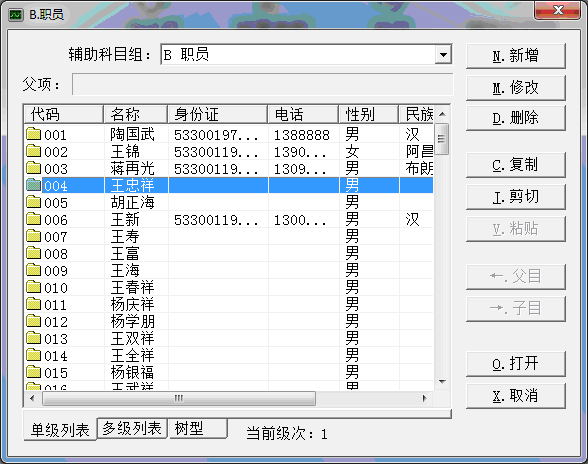
Task: Switch to the 多级列表 tab
Action: (132, 428)
